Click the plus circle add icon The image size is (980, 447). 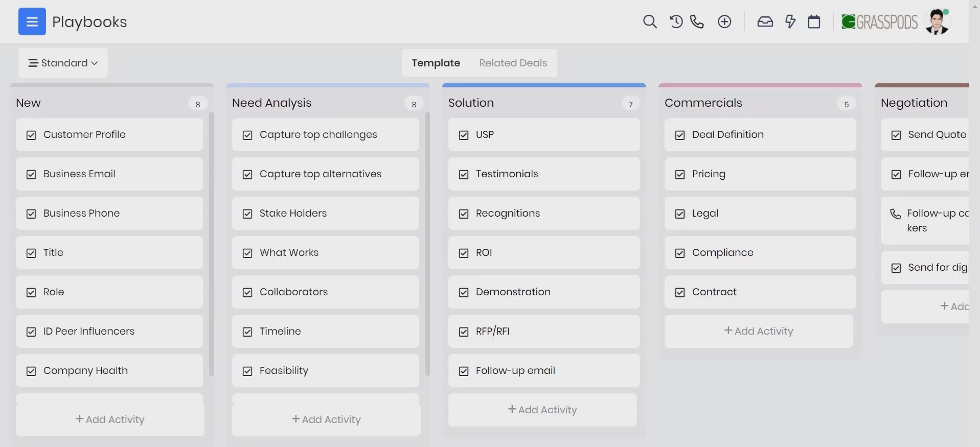point(724,21)
